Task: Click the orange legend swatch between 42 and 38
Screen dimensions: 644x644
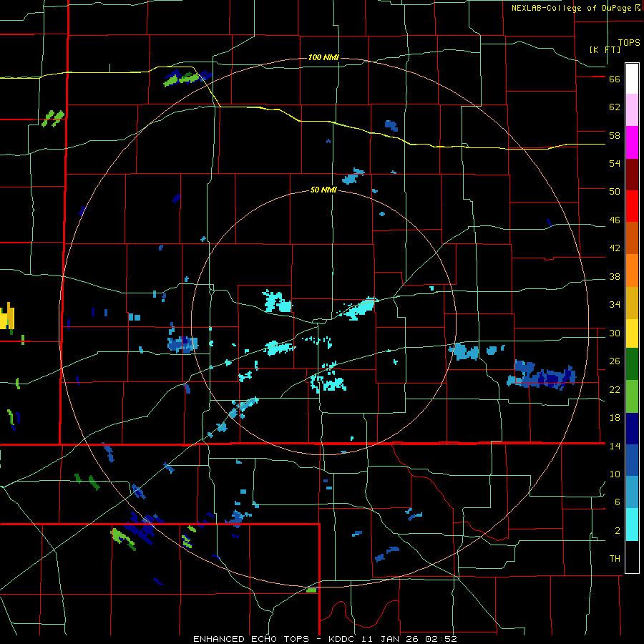Action: [x=632, y=270]
